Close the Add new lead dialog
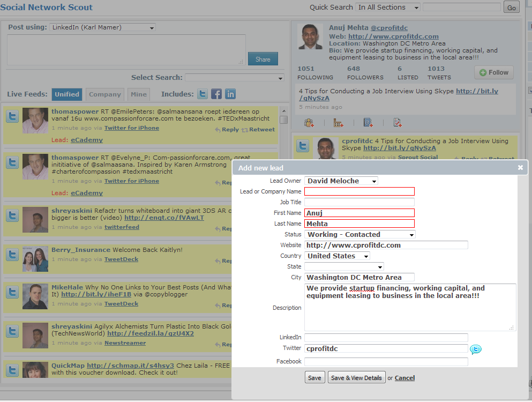Screen dimensions: 532x402 tap(520, 167)
